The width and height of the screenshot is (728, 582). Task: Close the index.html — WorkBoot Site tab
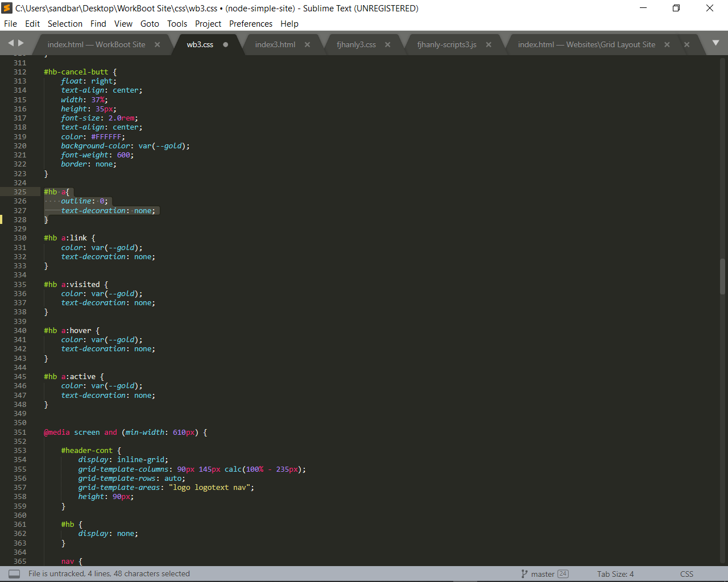coord(158,45)
